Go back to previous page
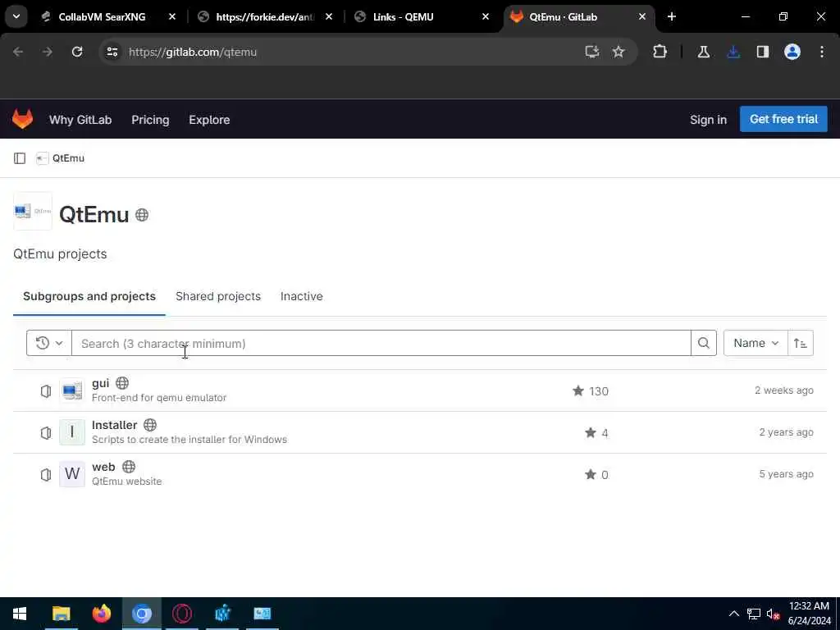This screenshot has height=630, width=840. (x=18, y=52)
